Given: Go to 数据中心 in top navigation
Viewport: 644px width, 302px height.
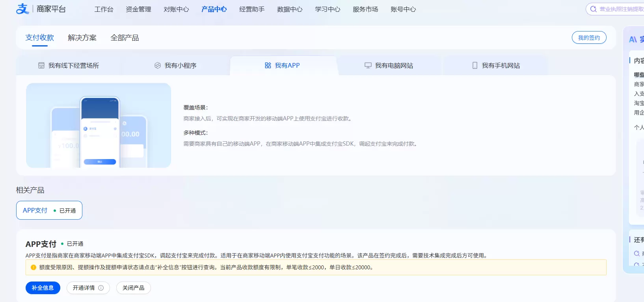Looking at the screenshot, I should coord(290,9).
